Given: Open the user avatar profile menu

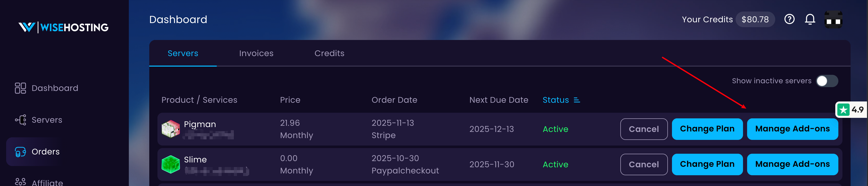Looking at the screenshot, I should pyautogui.click(x=833, y=19).
